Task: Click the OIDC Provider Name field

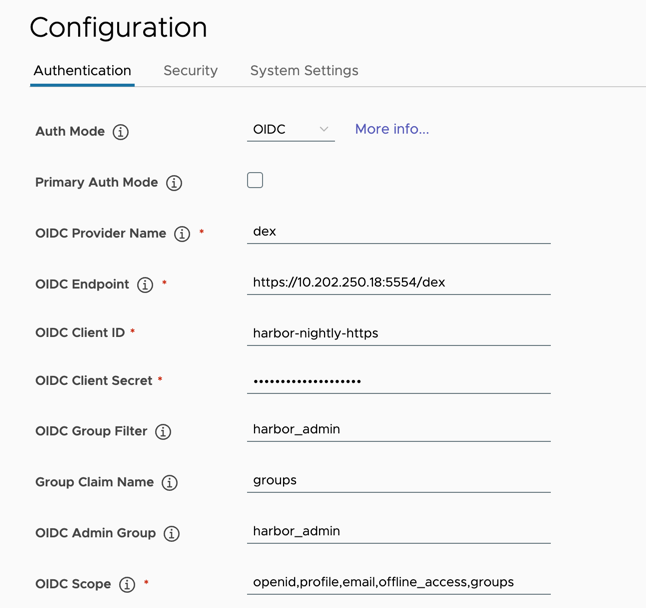Action: (x=398, y=231)
